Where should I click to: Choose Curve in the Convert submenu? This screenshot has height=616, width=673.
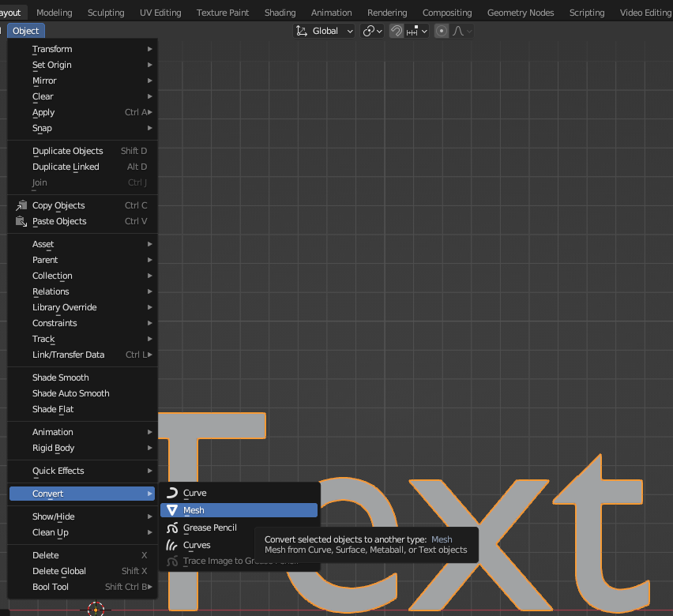239,493
